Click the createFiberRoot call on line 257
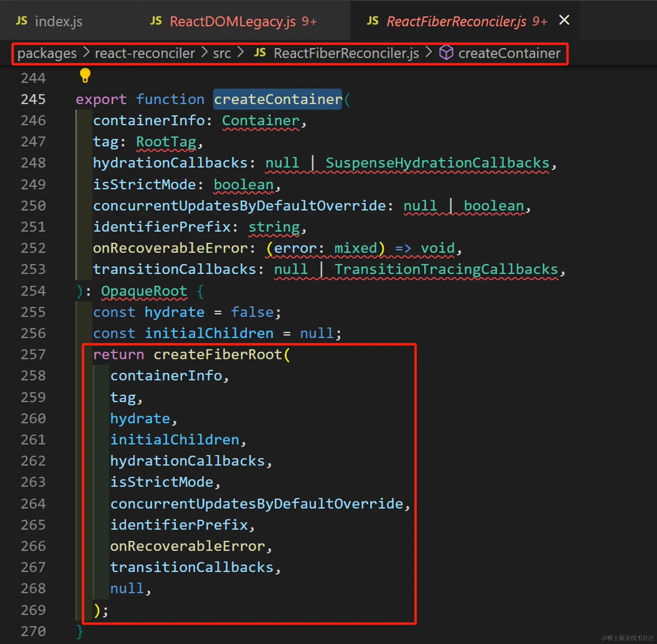The width and height of the screenshot is (657, 644). pyautogui.click(x=218, y=354)
